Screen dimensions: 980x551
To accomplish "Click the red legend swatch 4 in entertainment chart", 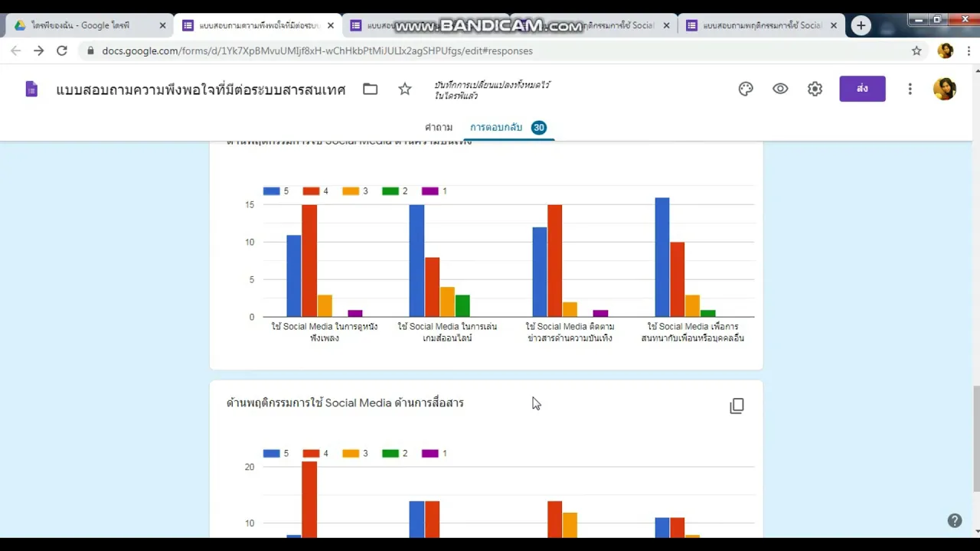I will 311,191.
